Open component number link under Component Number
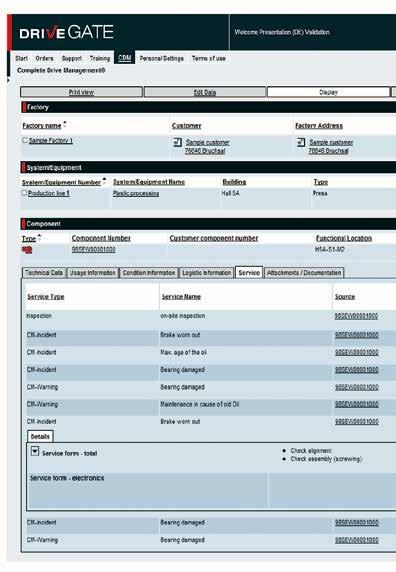 tap(93, 250)
